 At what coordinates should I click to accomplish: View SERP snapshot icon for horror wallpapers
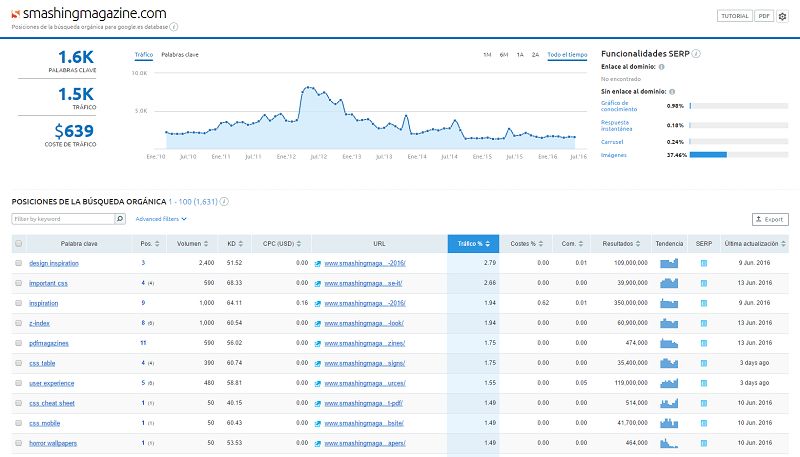(704, 443)
